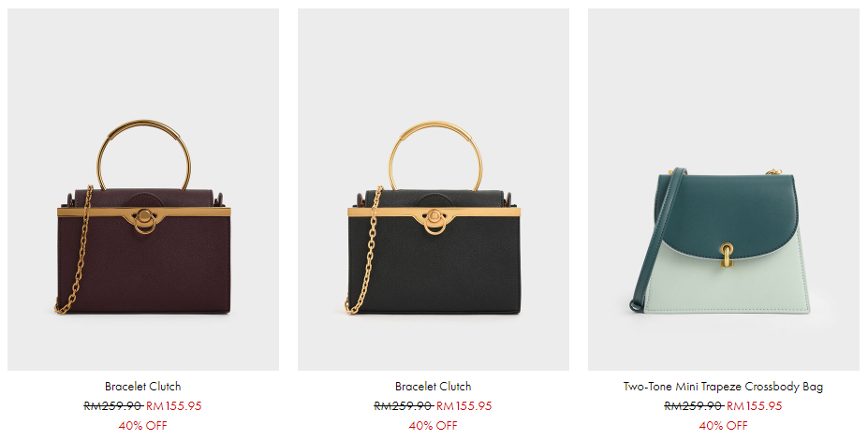The image size is (868, 440).
Task: Click the 40% OFF label under crossbody bag
Action: click(723, 426)
